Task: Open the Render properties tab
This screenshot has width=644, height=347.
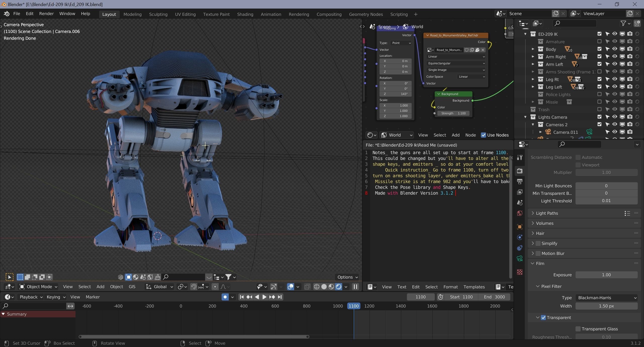Action: coord(520,171)
